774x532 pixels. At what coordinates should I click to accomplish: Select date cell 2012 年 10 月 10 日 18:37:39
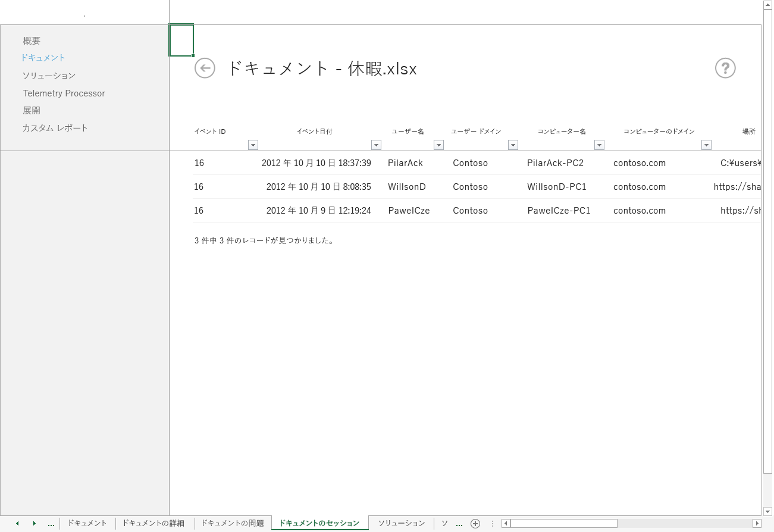click(x=316, y=163)
